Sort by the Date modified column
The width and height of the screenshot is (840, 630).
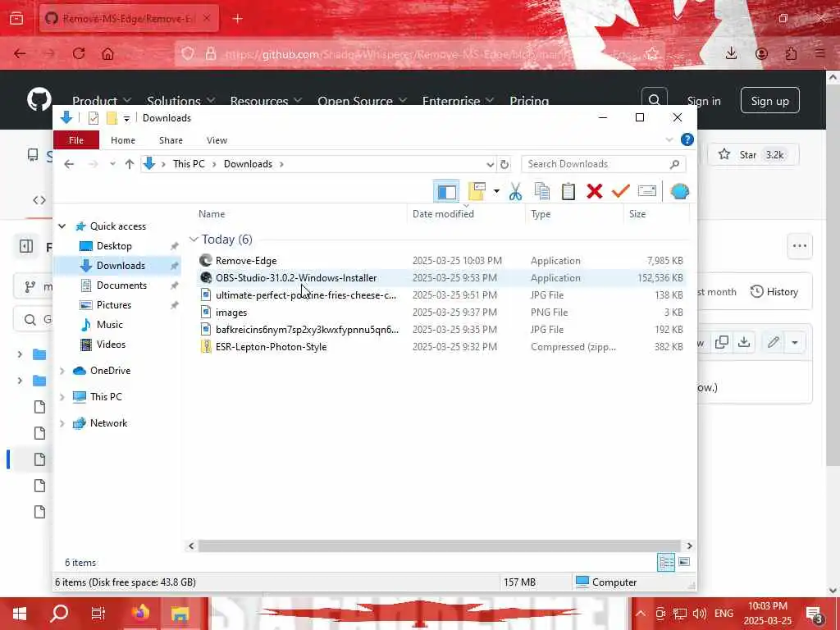pyautogui.click(x=443, y=214)
